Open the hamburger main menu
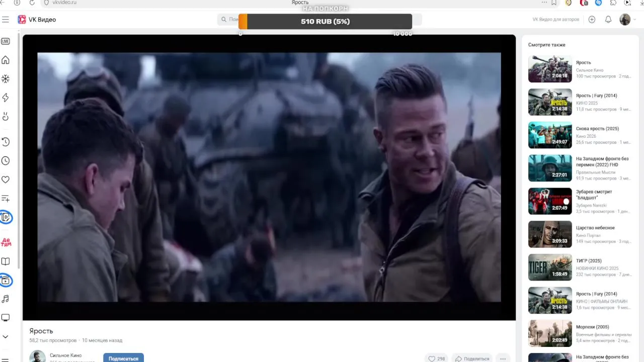The image size is (644, 362). pos(6,20)
